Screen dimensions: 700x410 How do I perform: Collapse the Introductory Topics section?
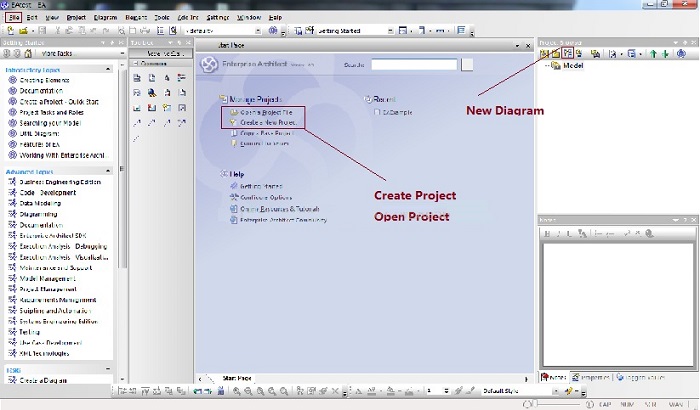pos(108,70)
